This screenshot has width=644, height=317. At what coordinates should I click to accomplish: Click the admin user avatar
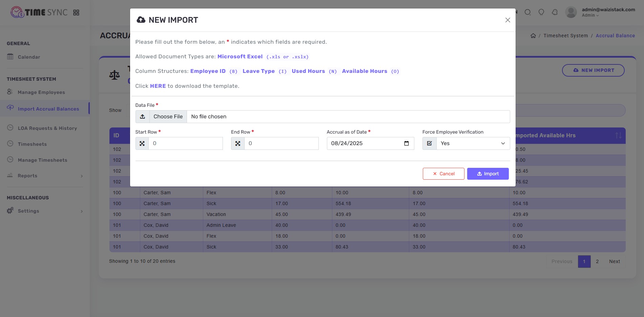[571, 12]
